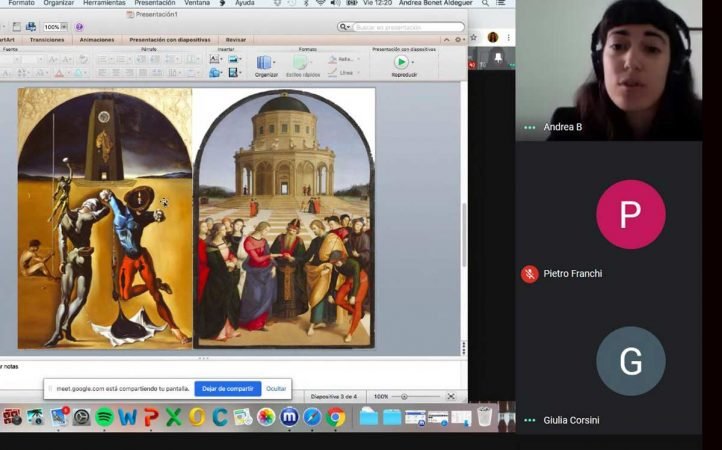The width and height of the screenshot is (722, 450).
Task: Open ribbon settings gear icon
Action: (x=459, y=40)
